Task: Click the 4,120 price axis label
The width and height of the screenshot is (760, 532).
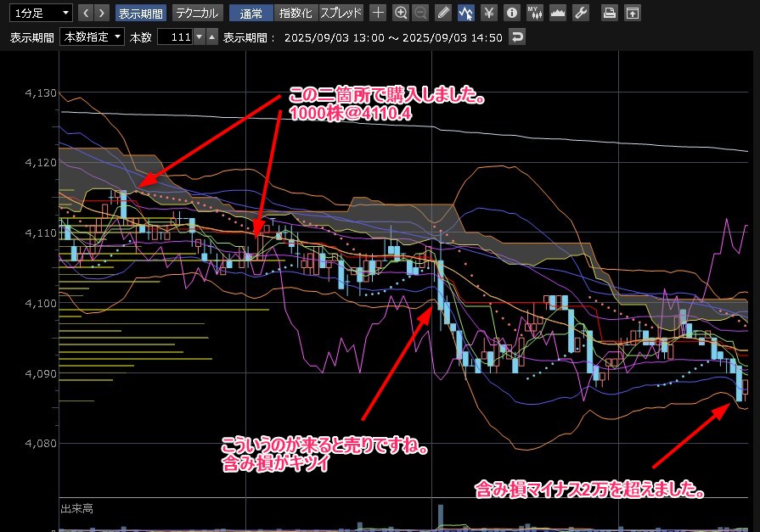Action: (41, 162)
